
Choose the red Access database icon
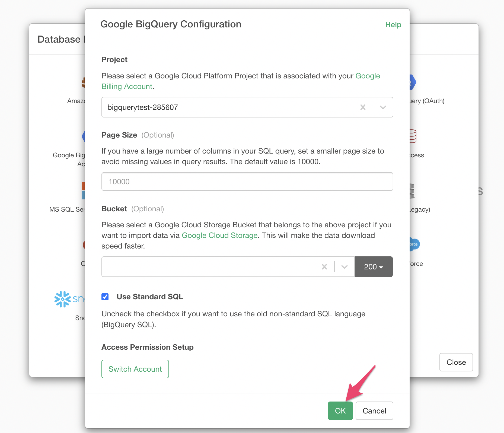413,136
